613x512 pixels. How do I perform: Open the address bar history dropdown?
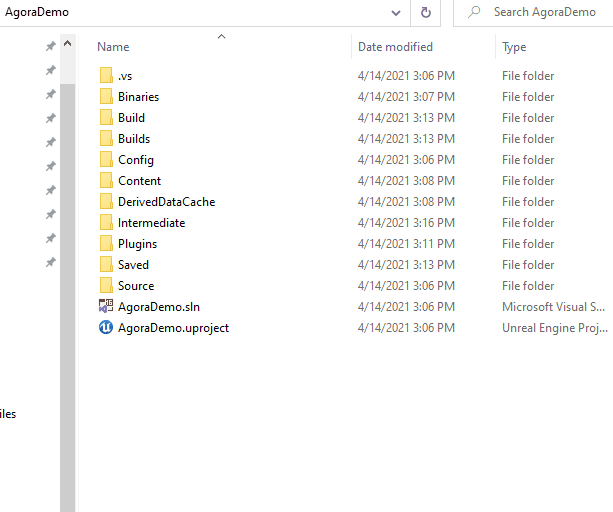pos(396,13)
